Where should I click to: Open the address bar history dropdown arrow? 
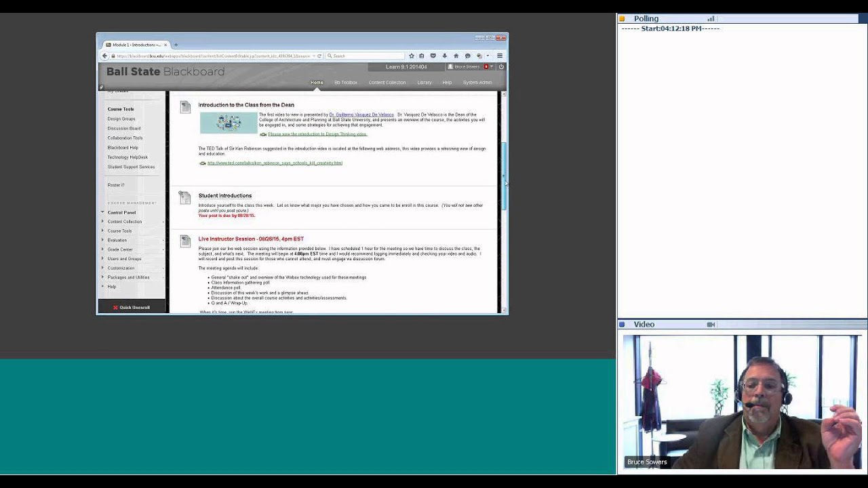pyautogui.click(x=313, y=56)
